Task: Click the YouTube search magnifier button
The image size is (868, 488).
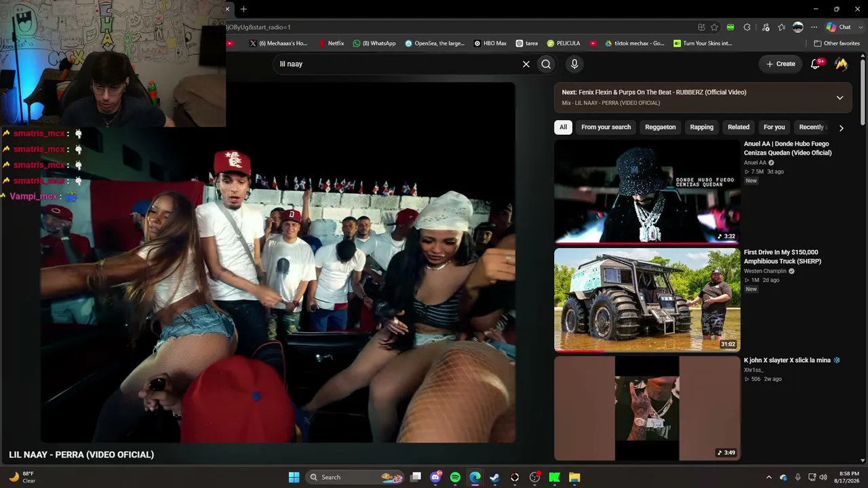Action: click(x=546, y=64)
